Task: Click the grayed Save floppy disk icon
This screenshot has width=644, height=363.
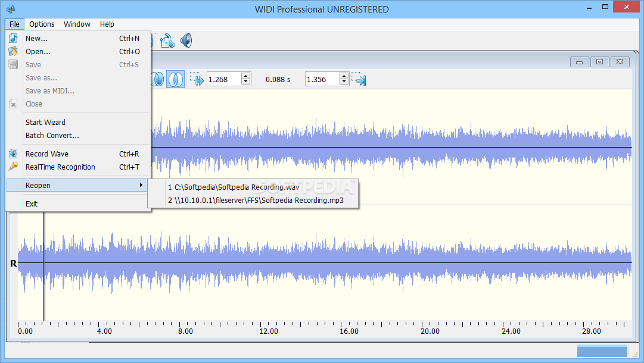Action: (x=13, y=64)
